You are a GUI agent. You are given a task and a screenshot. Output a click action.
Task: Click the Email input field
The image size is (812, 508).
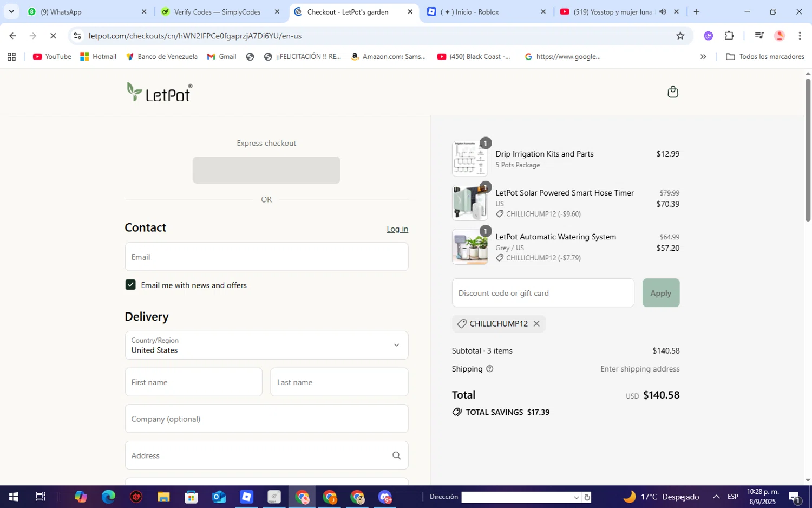click(266, 257)
